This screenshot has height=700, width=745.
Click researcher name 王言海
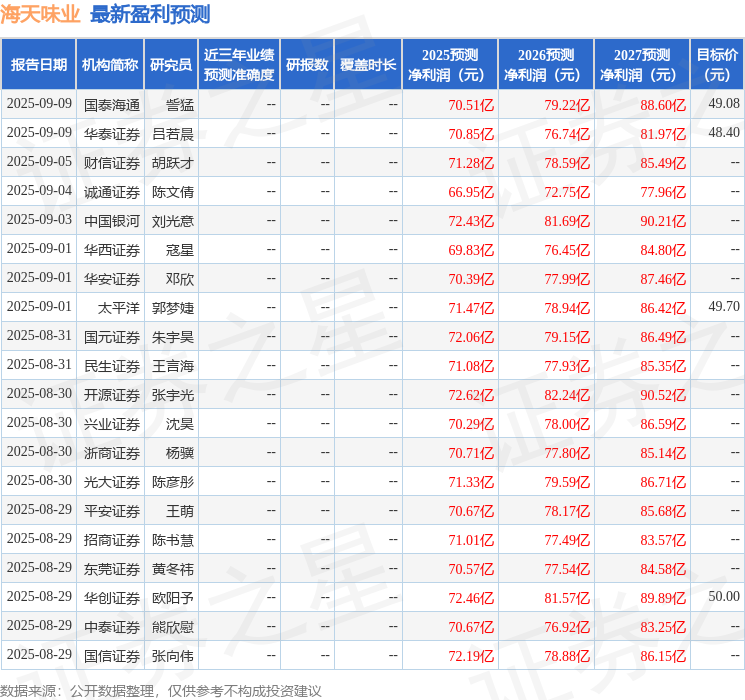[173, 366]
